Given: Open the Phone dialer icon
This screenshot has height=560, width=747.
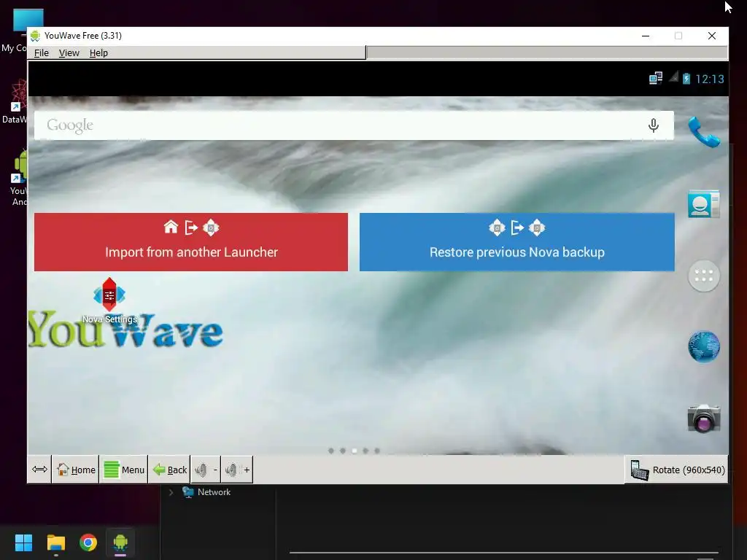Looking at the screenshot, I should click(x=704, y=133).
